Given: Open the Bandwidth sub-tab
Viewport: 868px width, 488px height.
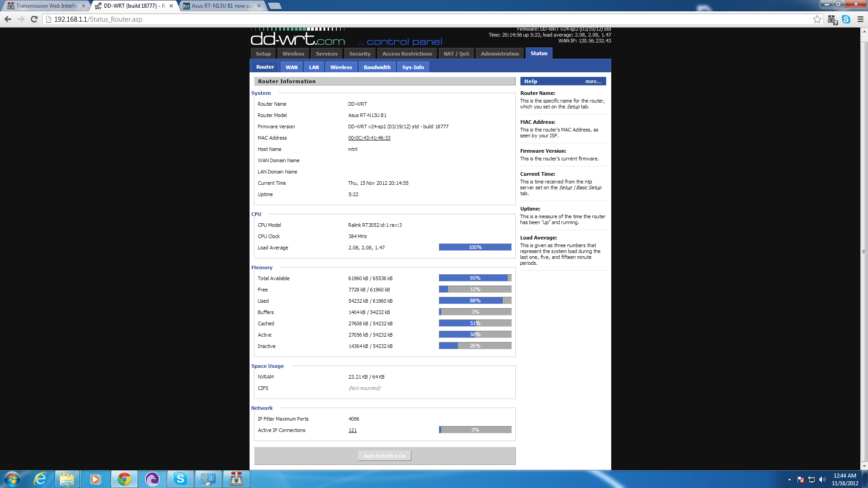Looking at the screenshot, I should tap(377, 67).
